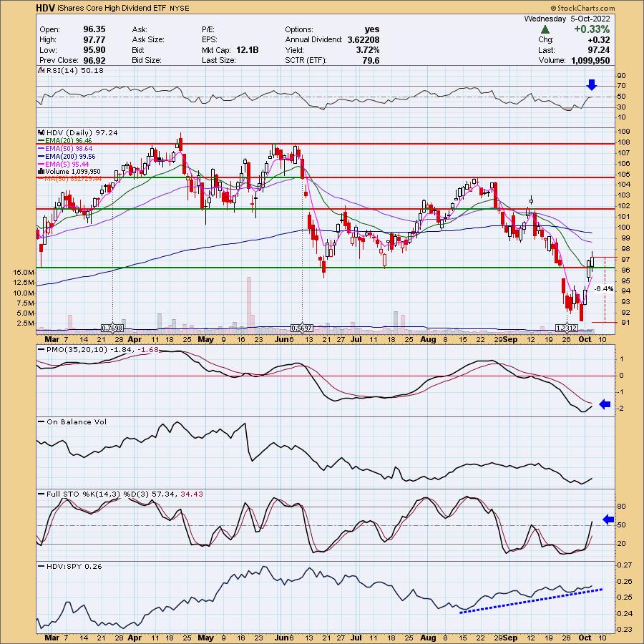The width and height of the screenshot is (644, 644).
Task: Click the Mkt Cap value 12.1B
Action: pos(248,50)
